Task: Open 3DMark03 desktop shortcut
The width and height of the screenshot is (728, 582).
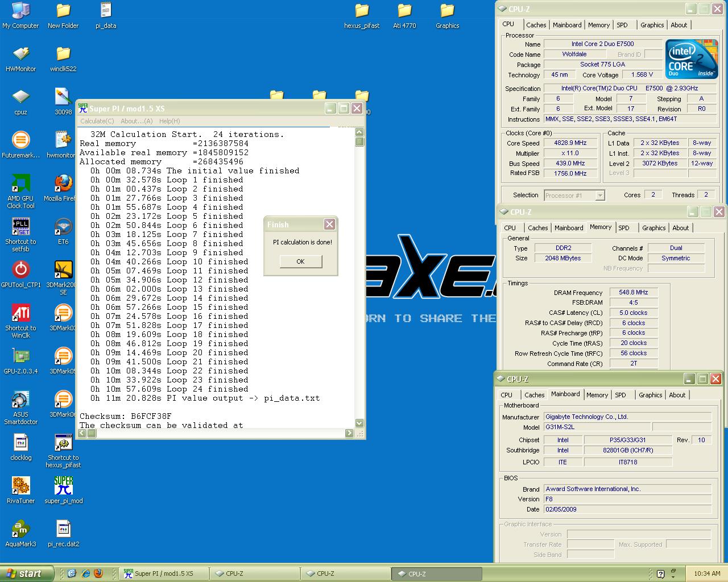Action: (x=63, y=318)
